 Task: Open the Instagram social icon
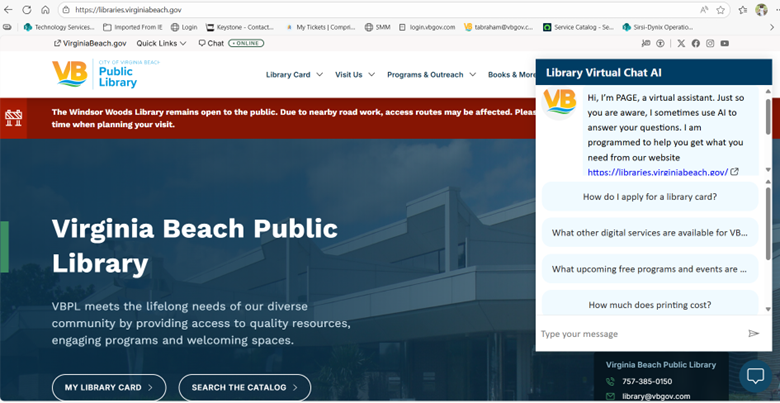(x=710, y=44)
